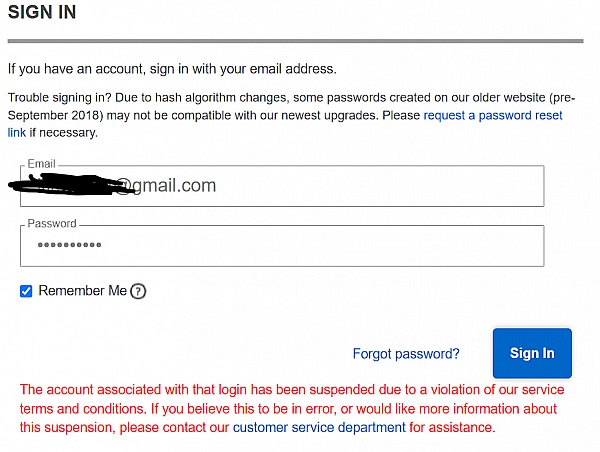Screen dimensions: 600x452
Task: Click the gray divider line under SIGN IN
Action: pos(295,41)
